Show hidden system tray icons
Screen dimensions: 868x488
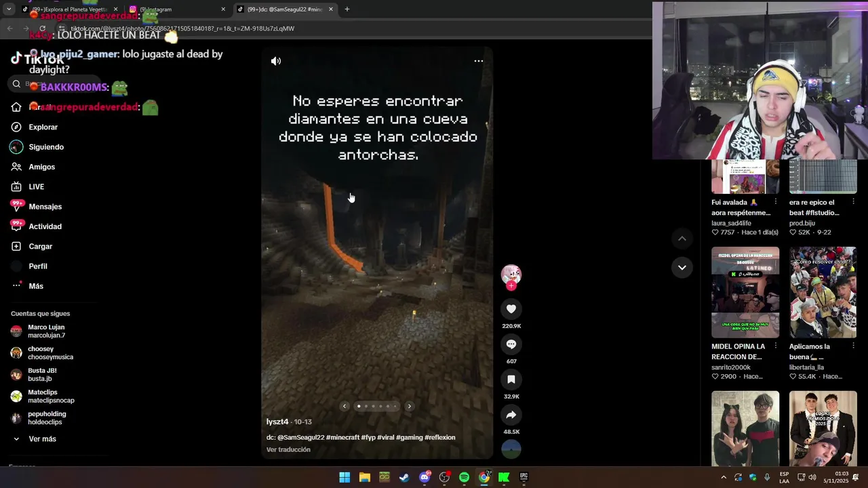[724, 478]
